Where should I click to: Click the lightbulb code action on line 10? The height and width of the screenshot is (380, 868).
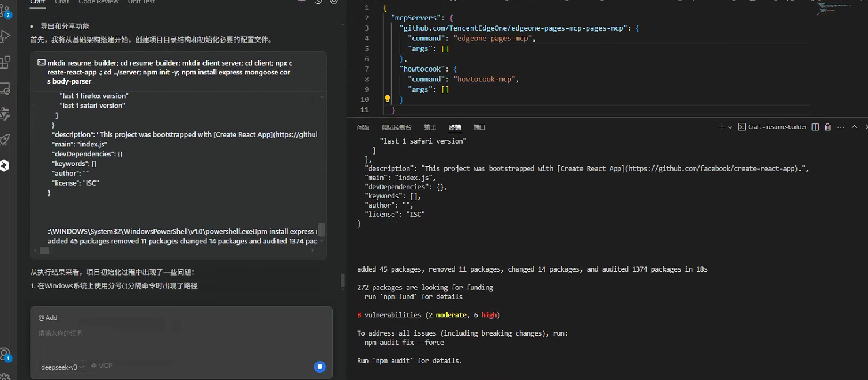tap(388, 99)
